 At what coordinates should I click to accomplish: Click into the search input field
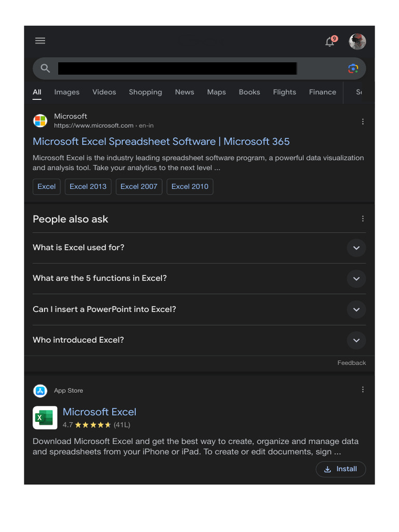177,69
